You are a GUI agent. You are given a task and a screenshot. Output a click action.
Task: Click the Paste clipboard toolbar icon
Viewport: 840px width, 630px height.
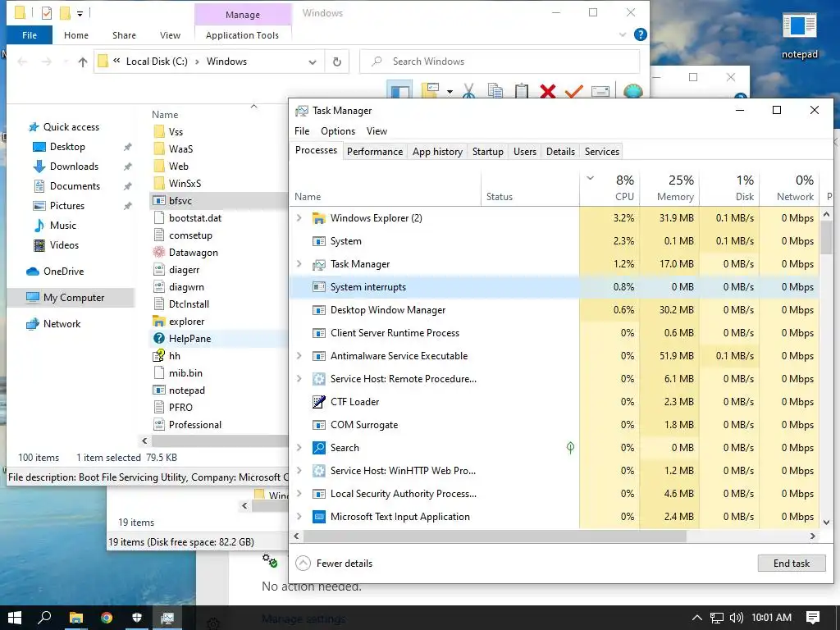coord(521,91)
